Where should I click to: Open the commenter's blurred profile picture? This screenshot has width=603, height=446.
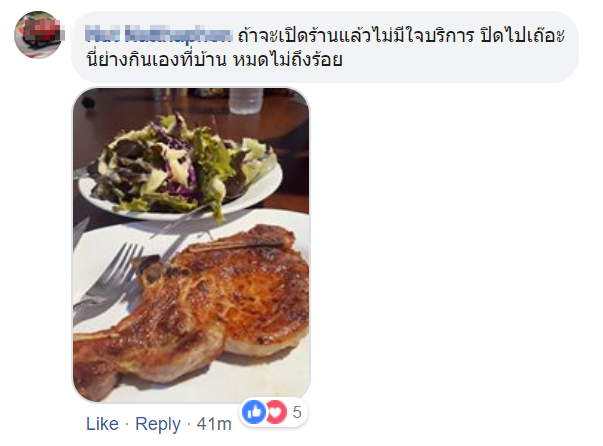tap(38, 35)
